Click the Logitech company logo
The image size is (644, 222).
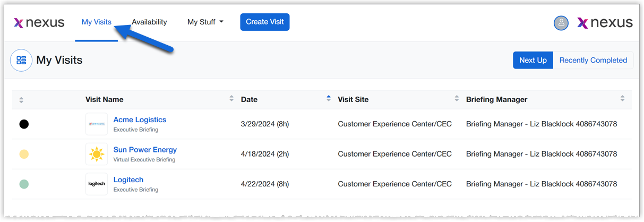click(x=97, y=184)
